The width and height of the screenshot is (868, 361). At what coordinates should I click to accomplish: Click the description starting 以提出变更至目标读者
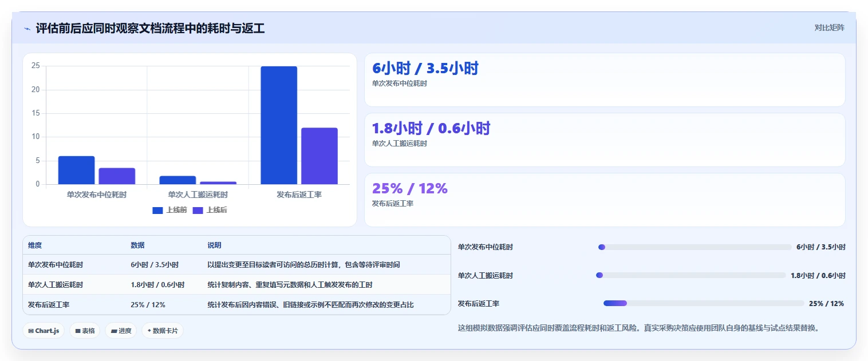point(303,265)
